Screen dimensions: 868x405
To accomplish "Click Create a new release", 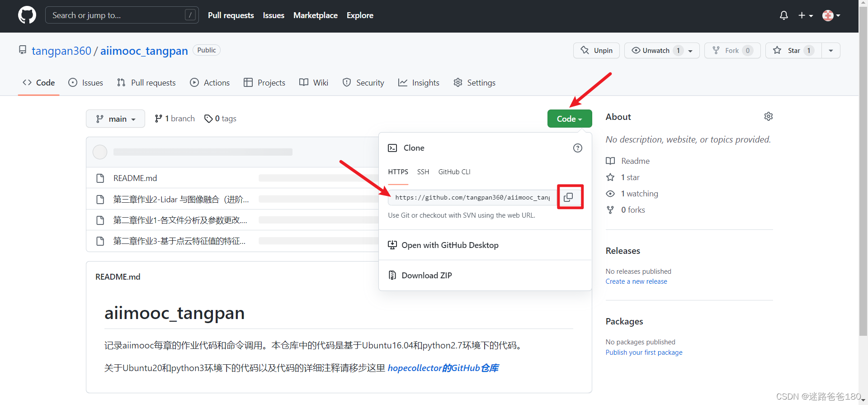I will pyautogui.click(x=636, y=281).
